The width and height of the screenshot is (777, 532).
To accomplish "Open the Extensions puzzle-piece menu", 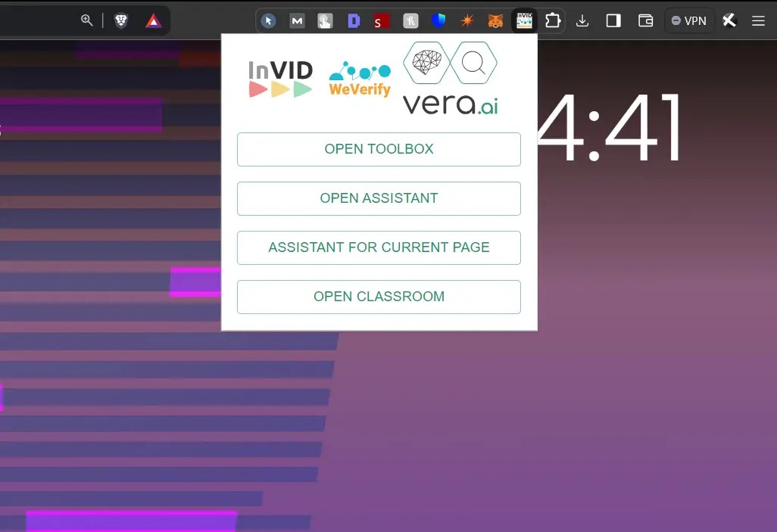I will (x=553, y=20).
